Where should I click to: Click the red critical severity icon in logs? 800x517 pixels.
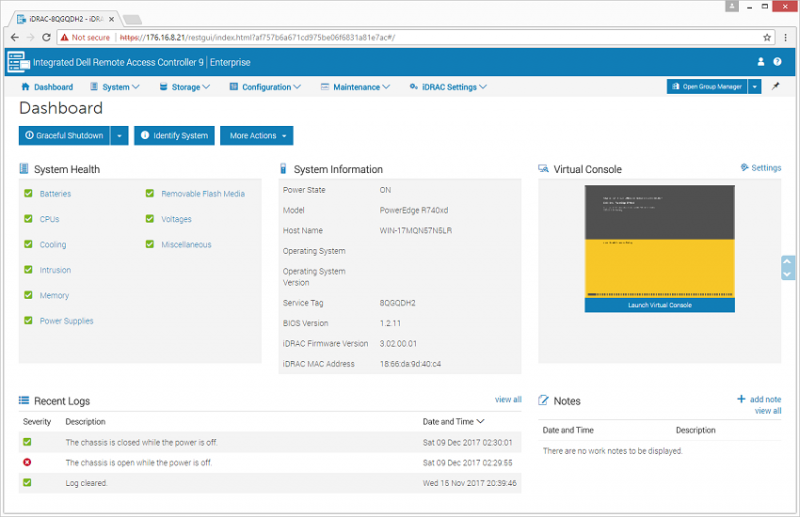(x=28, y=462)
